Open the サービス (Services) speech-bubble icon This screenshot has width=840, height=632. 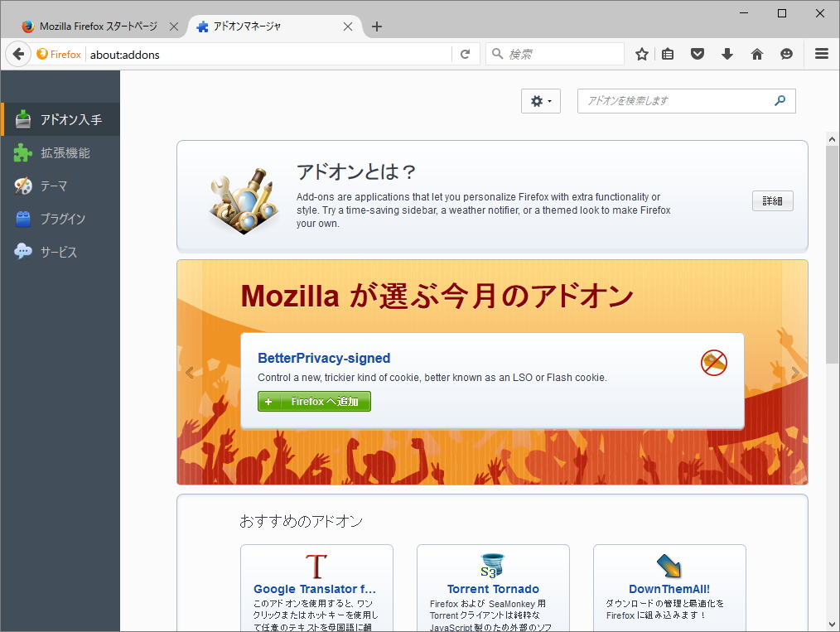(x=22, y=252)
